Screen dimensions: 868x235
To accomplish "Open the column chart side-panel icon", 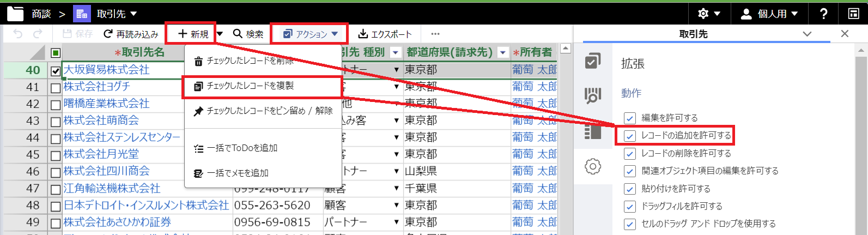I will (x=593, y=95).
